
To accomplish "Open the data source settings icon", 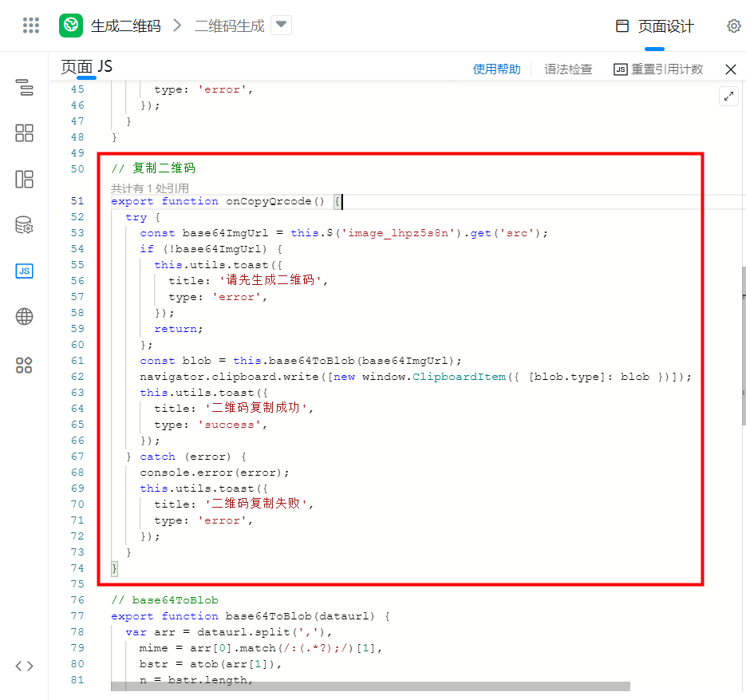I will (25, 226).
